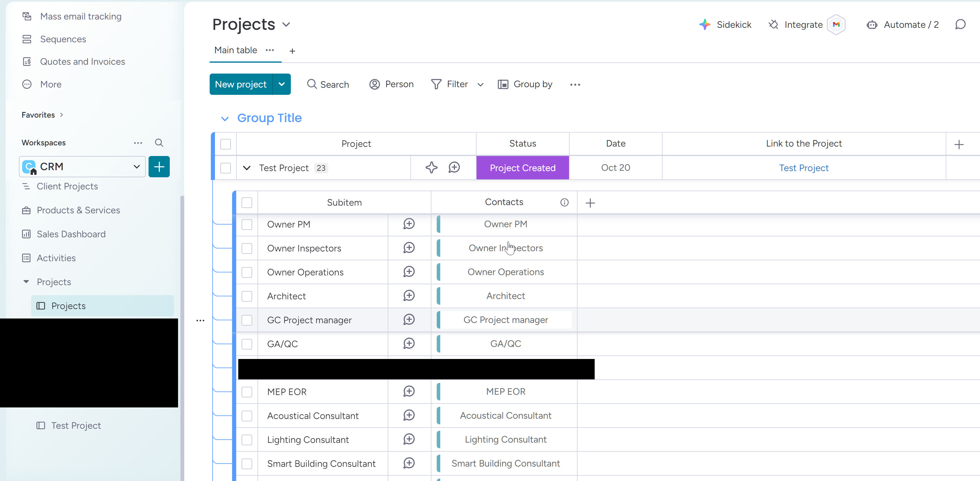Open the Test Project link
980x481 pixels.
[803, 168]
